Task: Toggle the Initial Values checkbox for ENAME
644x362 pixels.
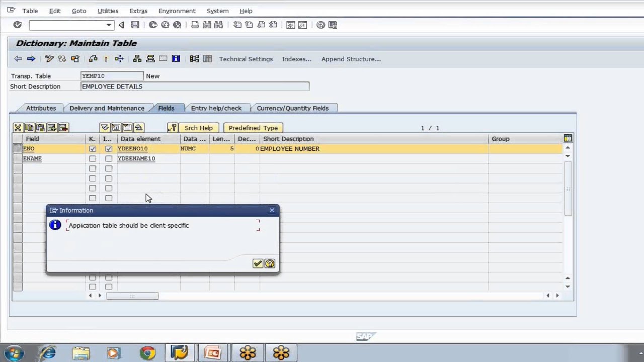Action: point(109,158)
